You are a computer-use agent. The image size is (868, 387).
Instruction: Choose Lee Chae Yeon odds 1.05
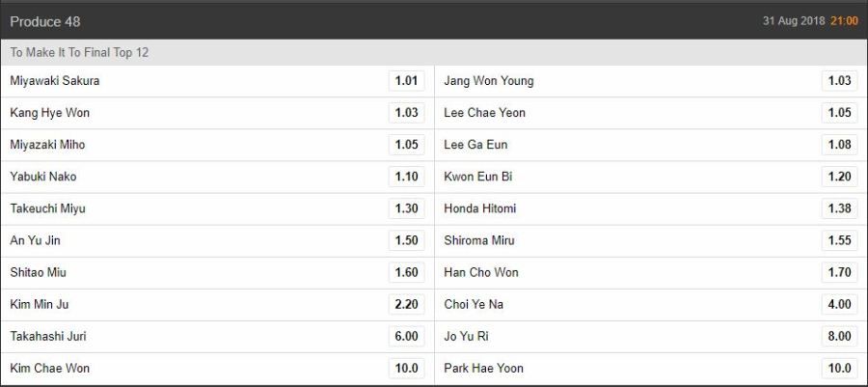[840, 113]
